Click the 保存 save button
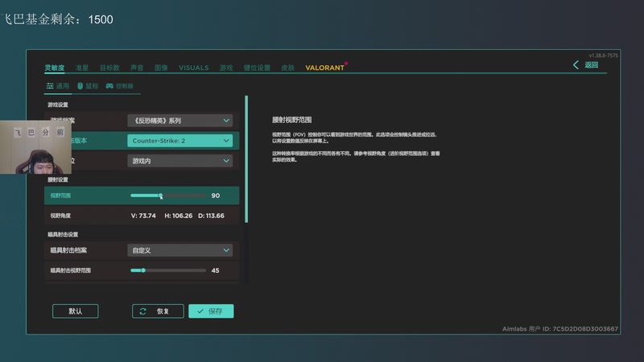The image size is (644, 362). [211, 311]
